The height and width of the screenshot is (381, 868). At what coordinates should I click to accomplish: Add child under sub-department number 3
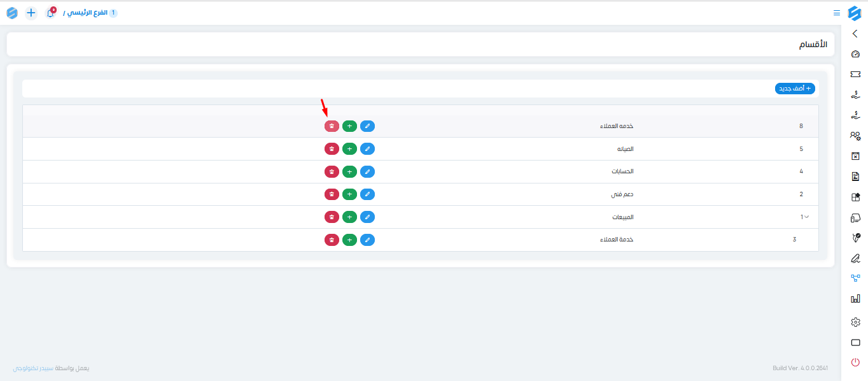coord(349,240)
